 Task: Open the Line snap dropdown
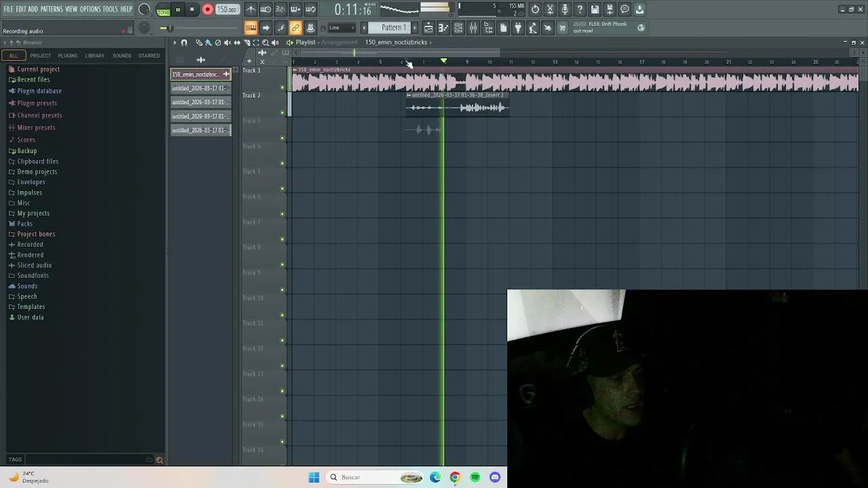pos(341,28)
